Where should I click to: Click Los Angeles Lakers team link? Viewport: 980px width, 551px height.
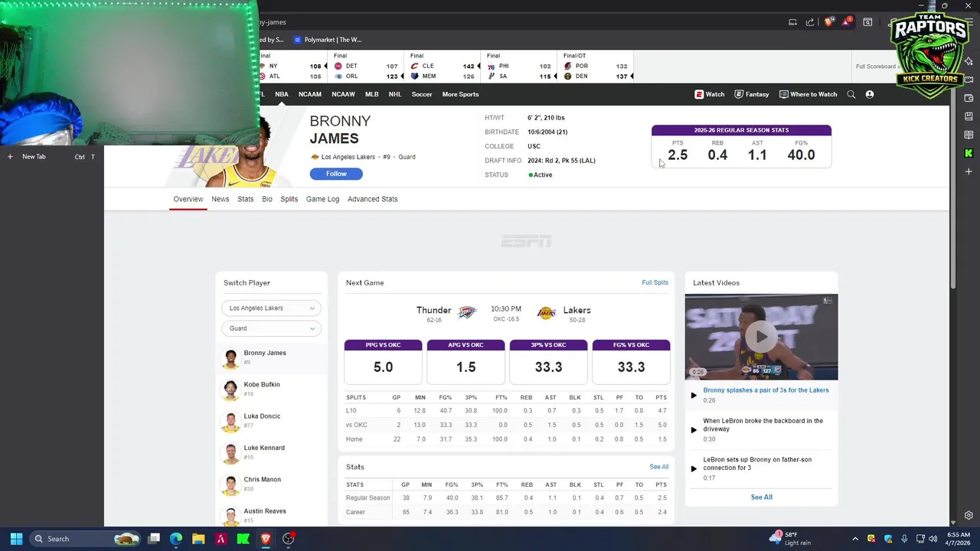pos(348,157)
